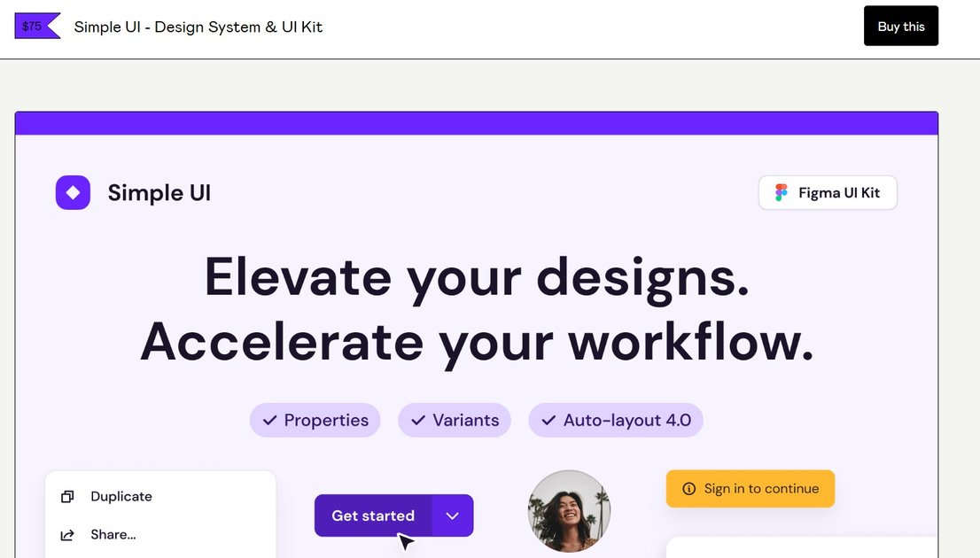Toggle the Variants feature pill
Viewport: 980px width, 558px height.
point(455,420)
